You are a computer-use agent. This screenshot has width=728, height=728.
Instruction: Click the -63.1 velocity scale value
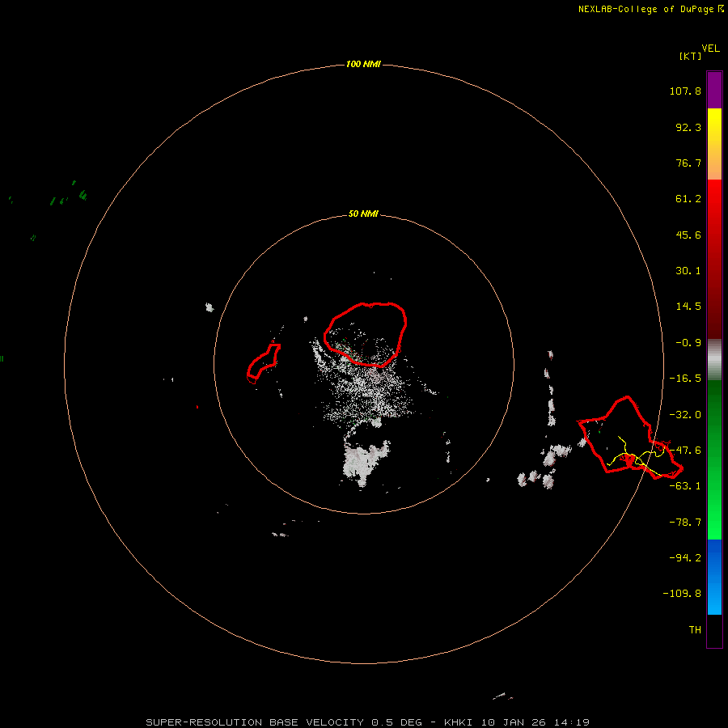click(685, 486)
